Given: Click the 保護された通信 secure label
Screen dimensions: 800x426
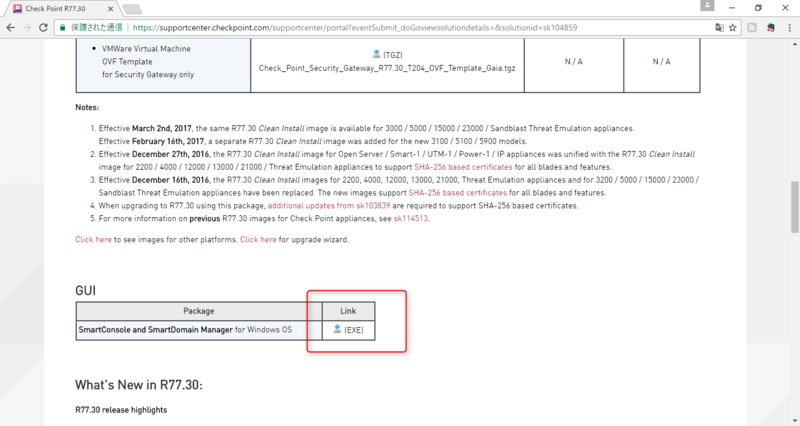Looking at the screenshot, I should click(96, 28).
